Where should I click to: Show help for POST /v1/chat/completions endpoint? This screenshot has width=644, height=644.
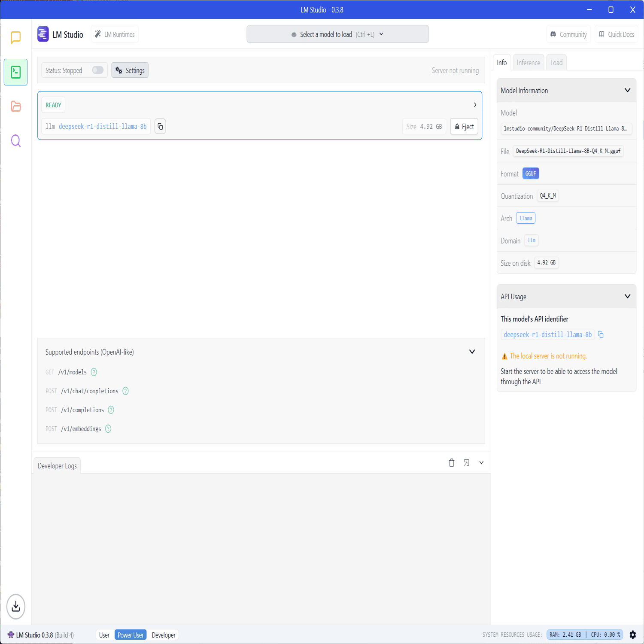pyautogui.click(x=126, y=391)
